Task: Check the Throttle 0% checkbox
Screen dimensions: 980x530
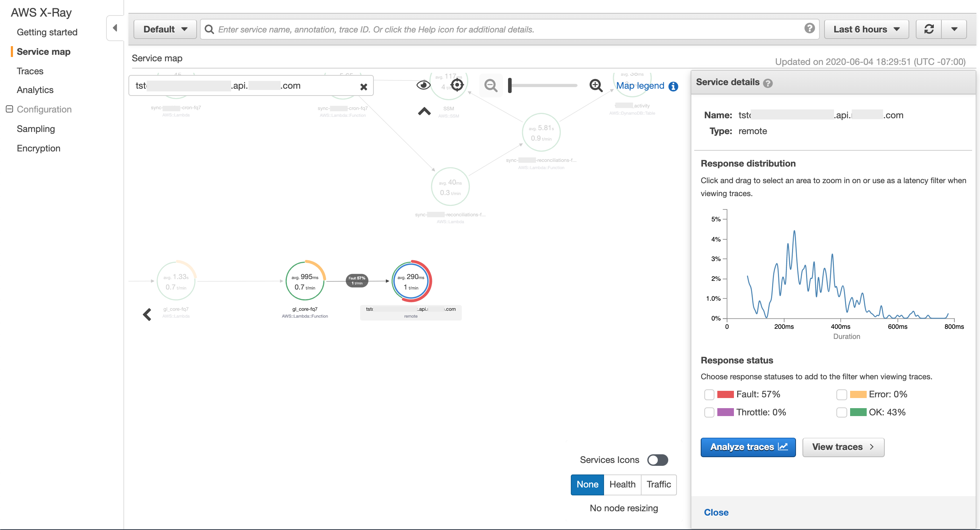Action: point(709,412)
